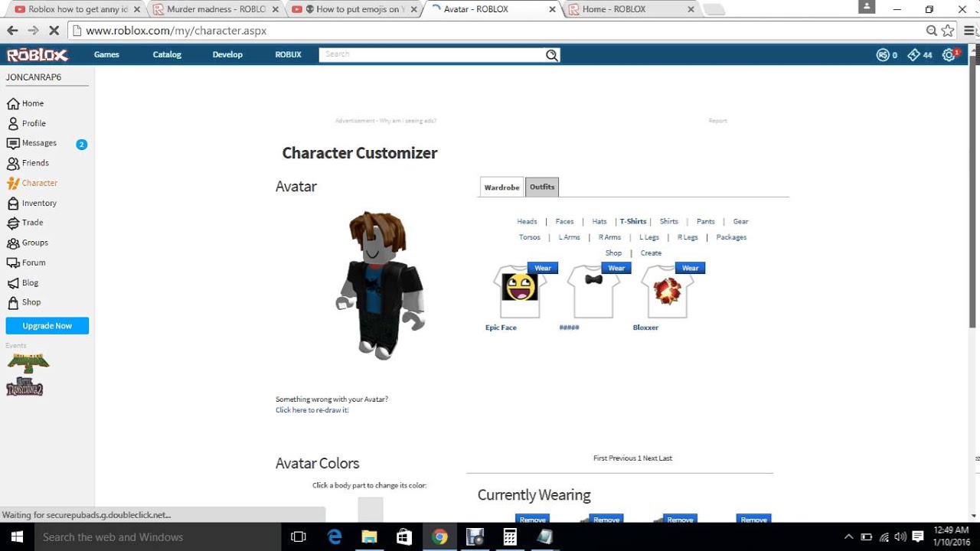Wear the ##### bow tie t-shirt

click(x=616, y=268)
